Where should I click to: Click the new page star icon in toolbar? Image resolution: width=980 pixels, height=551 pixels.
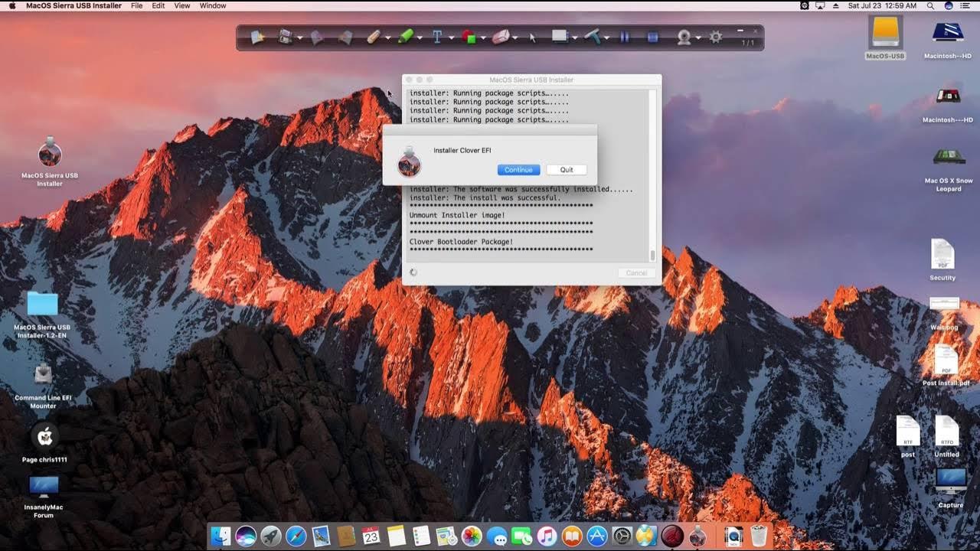pos(258,37)
